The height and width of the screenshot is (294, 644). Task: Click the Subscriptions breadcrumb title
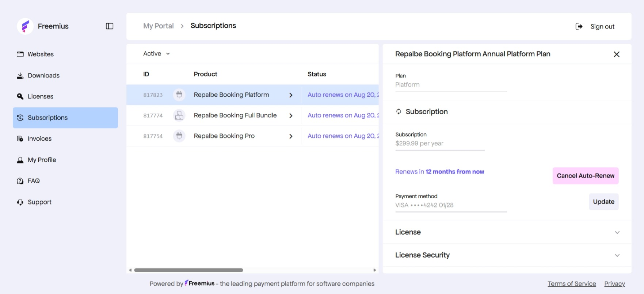tap(213, 26)
